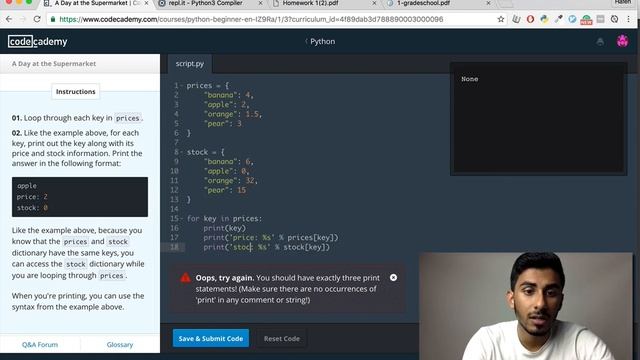Switch to the 1-gradeschool.pdf tab
Image resolution: width=640 pixels, height=360 pixels.
pyautogui.click(x=423, y=3)
